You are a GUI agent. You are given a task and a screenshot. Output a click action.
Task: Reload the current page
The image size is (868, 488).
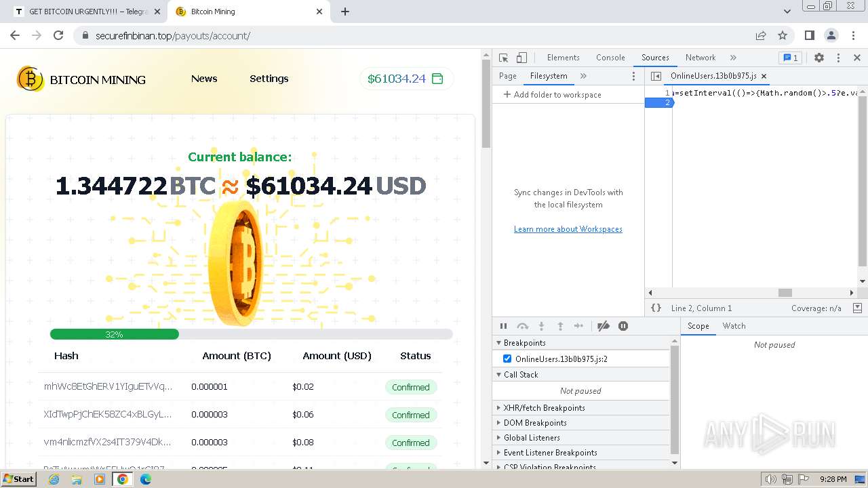click(58, 35)
